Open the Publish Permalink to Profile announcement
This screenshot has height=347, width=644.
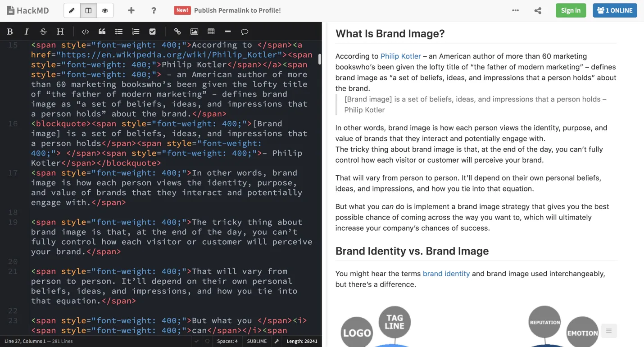point(227,10)
